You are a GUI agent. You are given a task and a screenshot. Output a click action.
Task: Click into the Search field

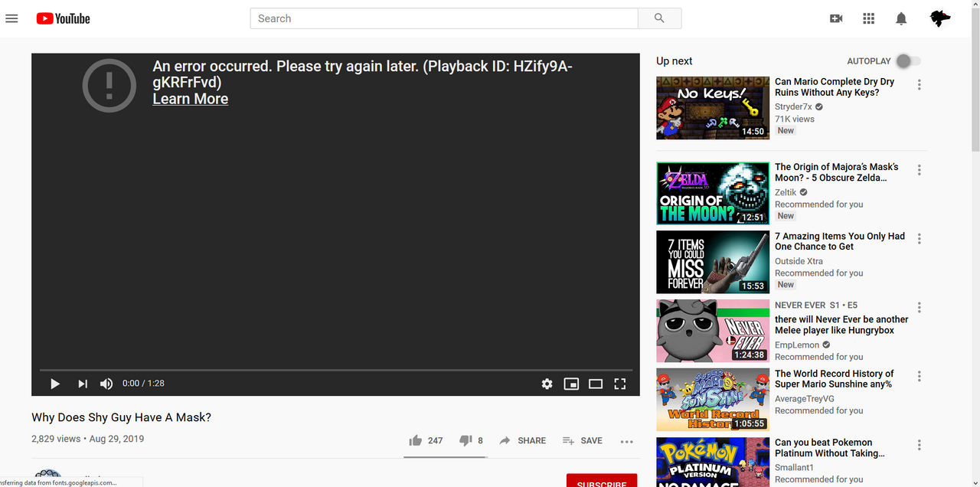pyautogui.click(x=444, y=18)
